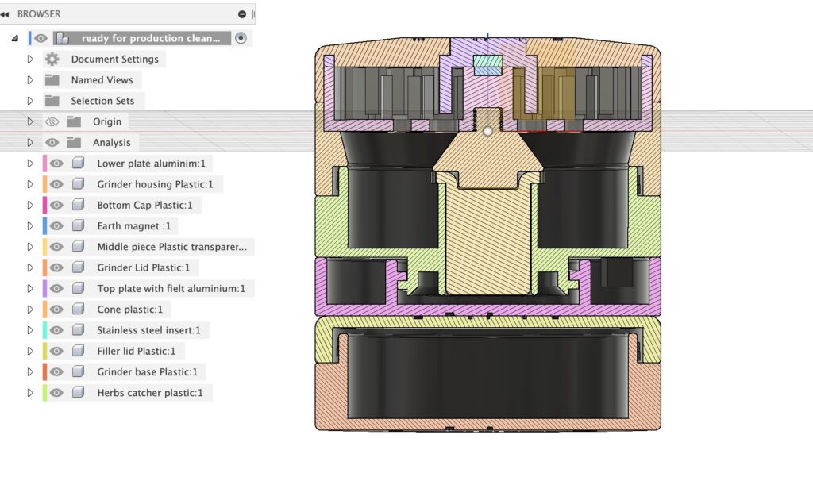
Task: Toggle visibility of Stainless steel insert
Action: [56, 330]
